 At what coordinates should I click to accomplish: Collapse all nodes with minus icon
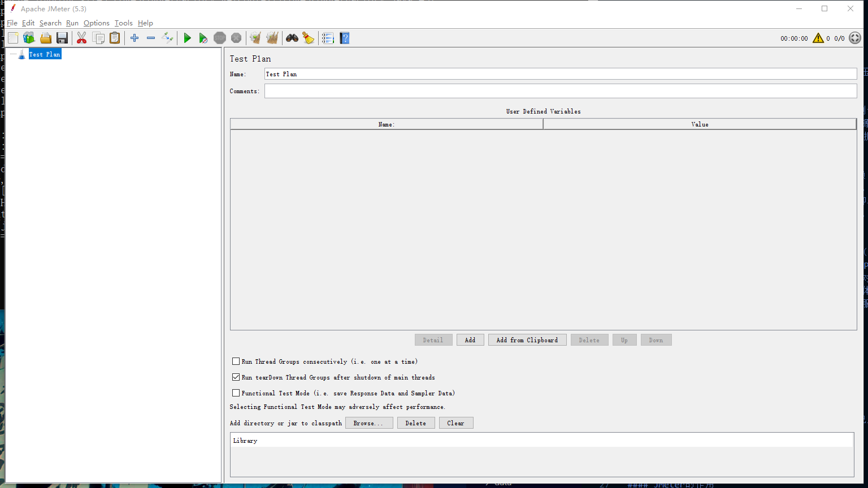pos(151,38)
